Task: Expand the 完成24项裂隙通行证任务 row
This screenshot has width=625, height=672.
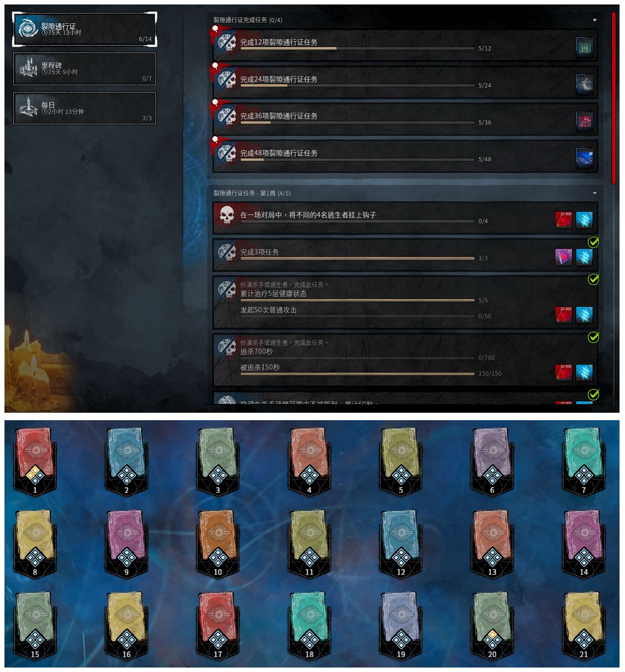Action: (x=405, y=82)
